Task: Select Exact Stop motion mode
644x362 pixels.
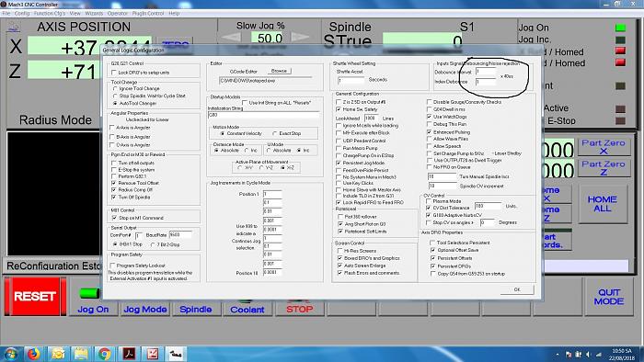Action: 275,133
